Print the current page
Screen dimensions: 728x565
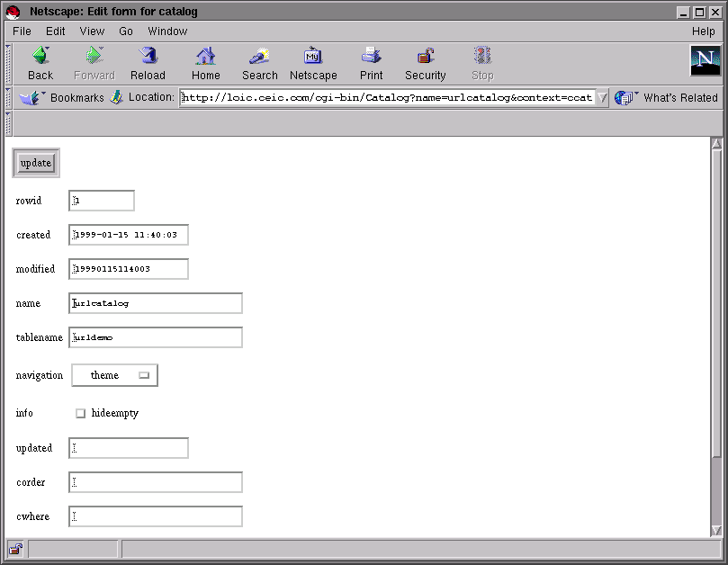371,63
